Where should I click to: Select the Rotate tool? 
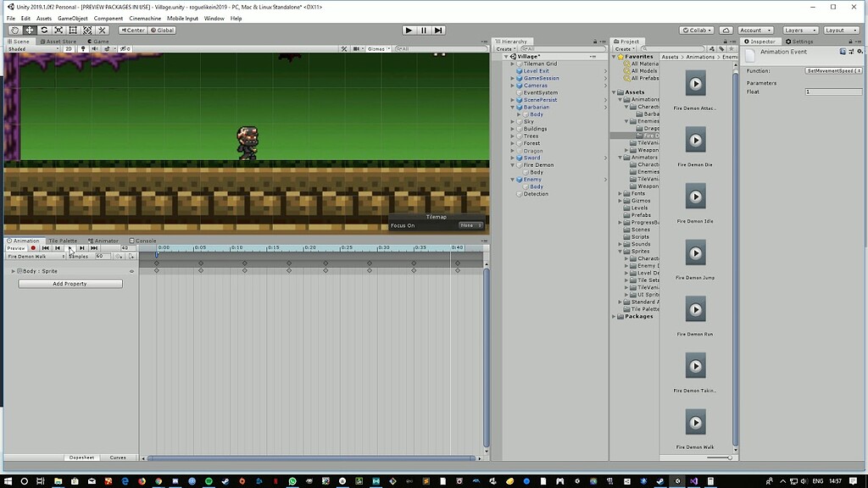point(43,30)
